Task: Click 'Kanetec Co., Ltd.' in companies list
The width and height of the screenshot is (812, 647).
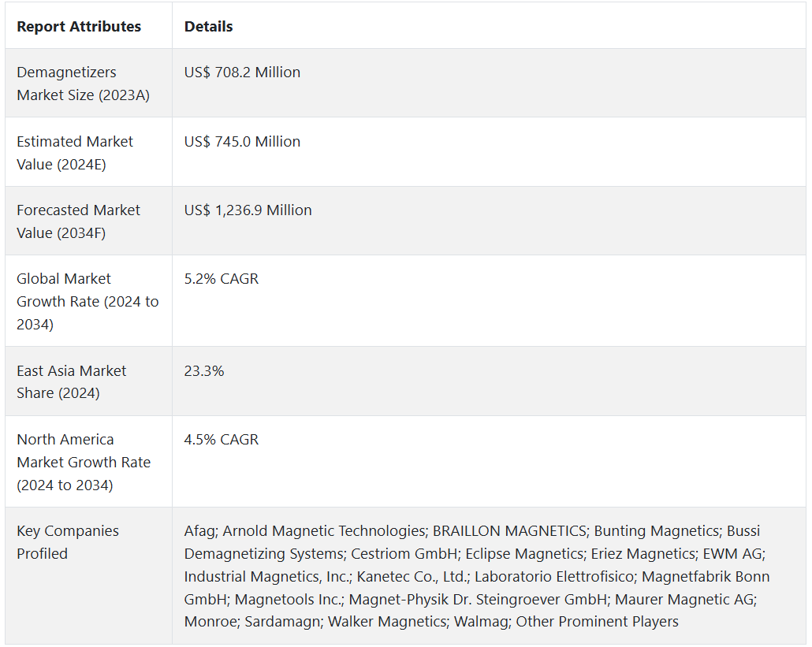Action: [x=412, y=577]
